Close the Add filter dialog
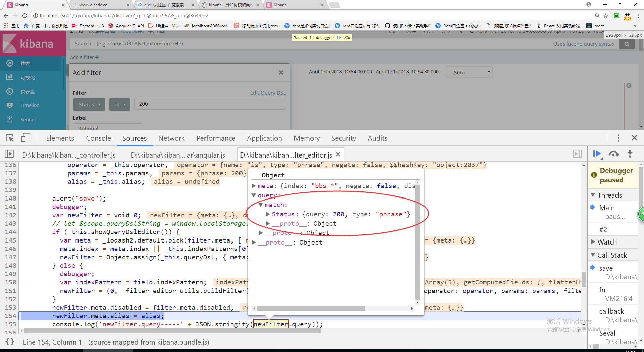 281,73
